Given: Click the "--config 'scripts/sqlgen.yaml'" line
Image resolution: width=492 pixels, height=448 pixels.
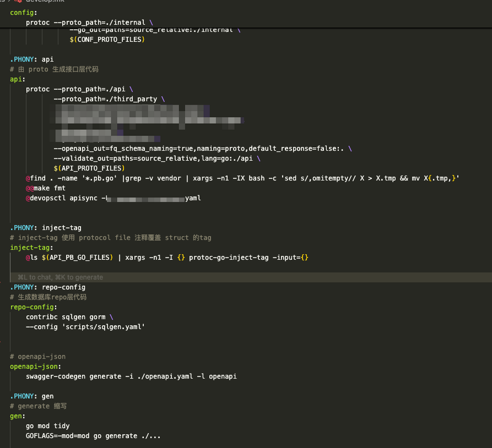Looking at the screenshot, I should click(85, 327).
